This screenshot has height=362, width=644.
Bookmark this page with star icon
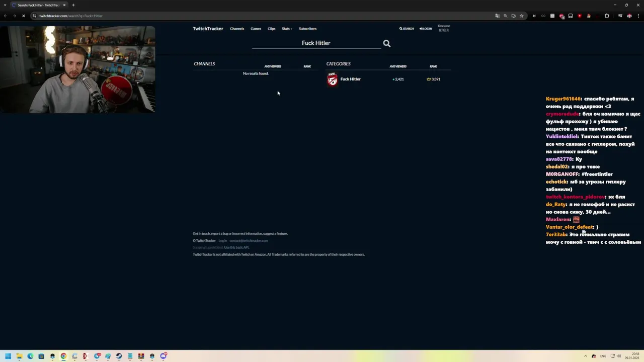point(522,16)
